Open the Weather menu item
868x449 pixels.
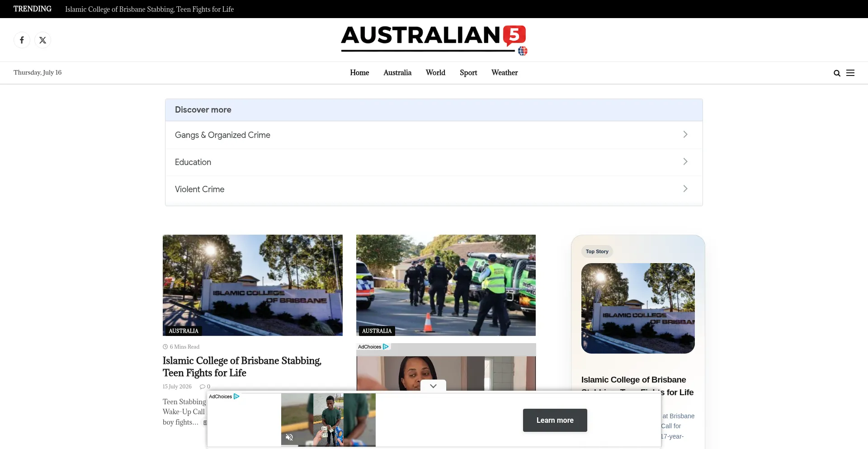[505, 73]
